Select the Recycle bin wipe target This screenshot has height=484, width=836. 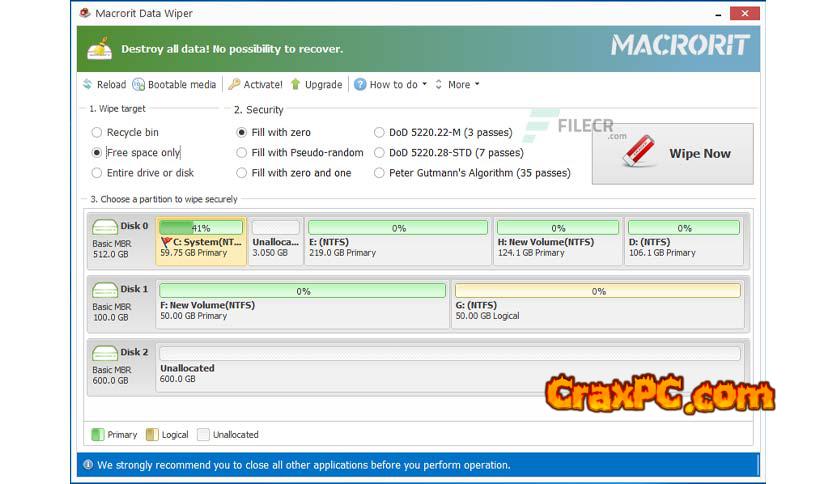pyautogui.click(x=97, y=132)
